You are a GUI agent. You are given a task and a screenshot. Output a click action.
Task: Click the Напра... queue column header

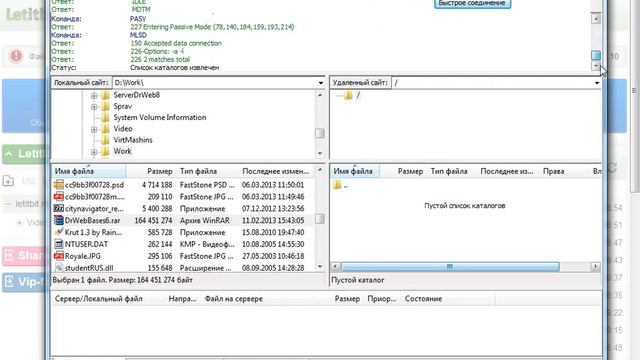(182, 299)
